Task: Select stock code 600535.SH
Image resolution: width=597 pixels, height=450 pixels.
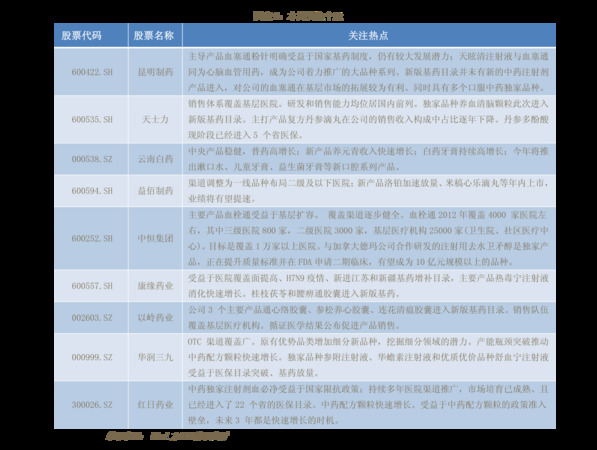Action: pos(92,119)
